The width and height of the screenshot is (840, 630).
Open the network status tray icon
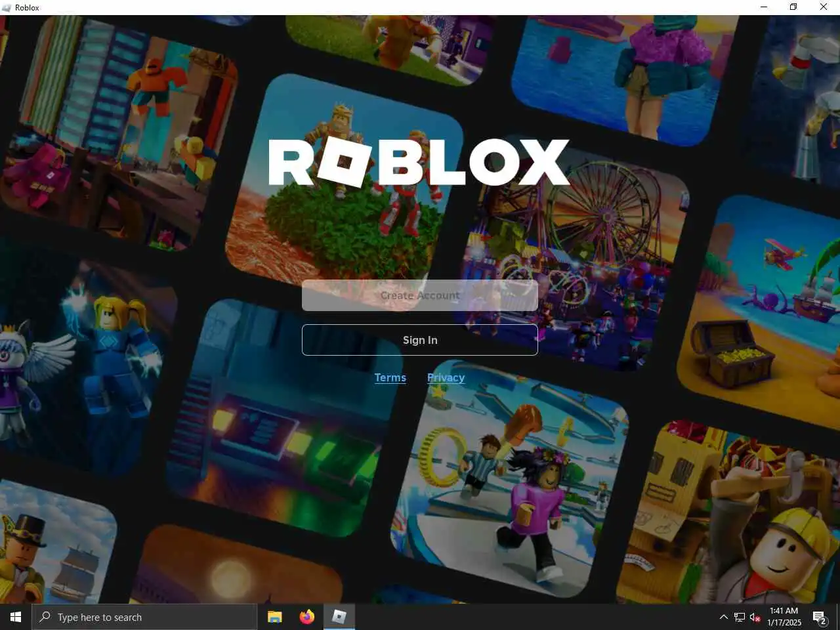(740, 617)
